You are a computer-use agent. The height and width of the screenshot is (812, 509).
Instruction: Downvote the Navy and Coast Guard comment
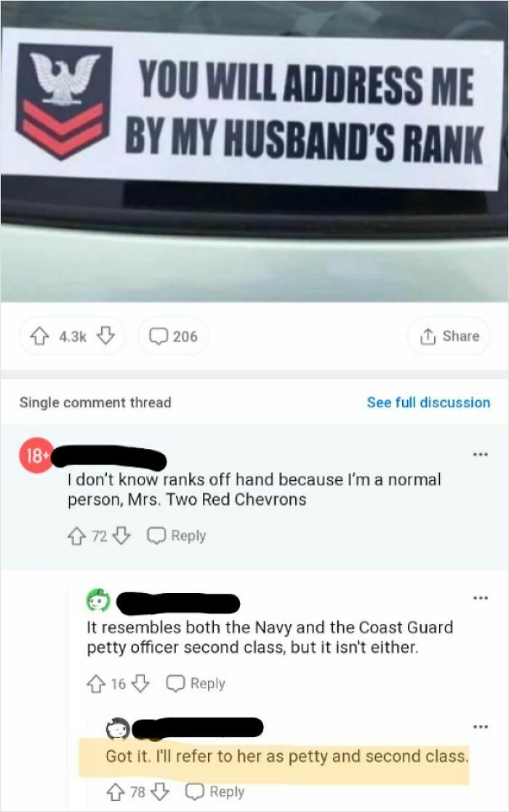point(140,683)
